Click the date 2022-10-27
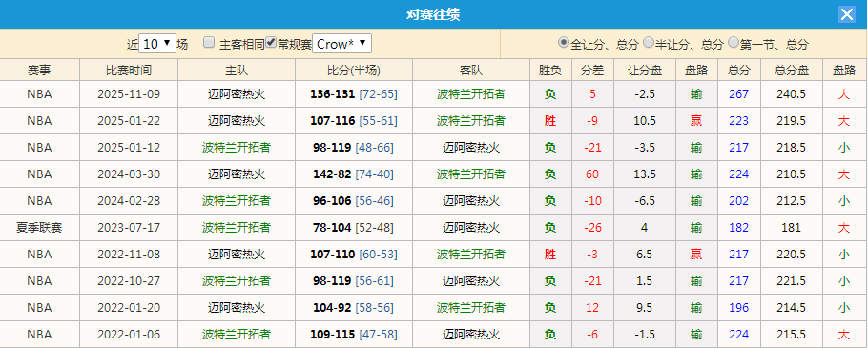 (x=129, y=281)
